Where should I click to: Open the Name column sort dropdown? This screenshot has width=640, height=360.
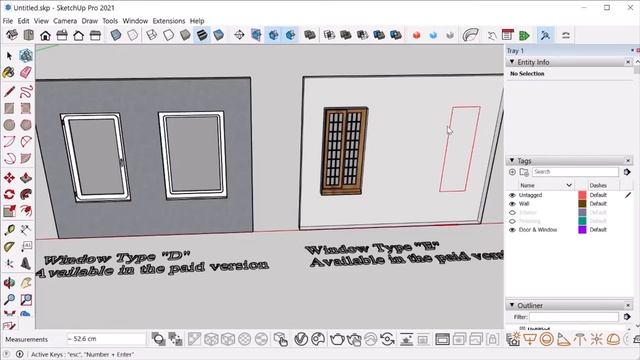click(569, 185)
